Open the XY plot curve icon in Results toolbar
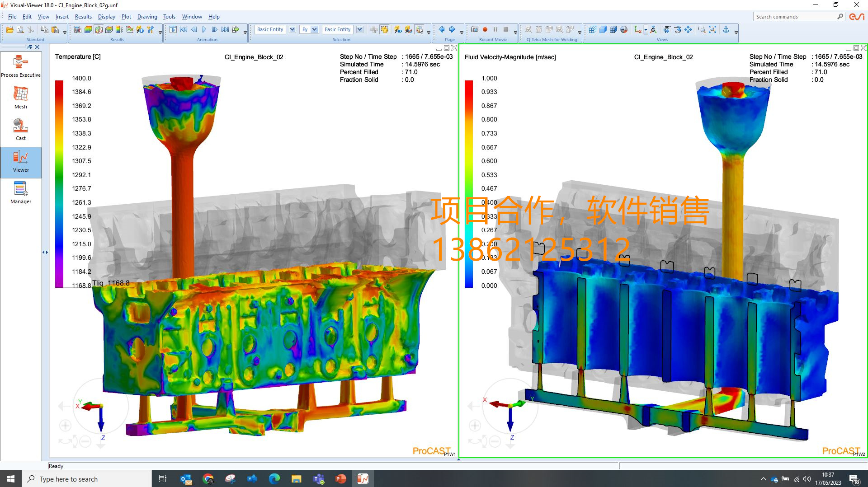Viewport: 868px width, 487px height. (130, 29)
